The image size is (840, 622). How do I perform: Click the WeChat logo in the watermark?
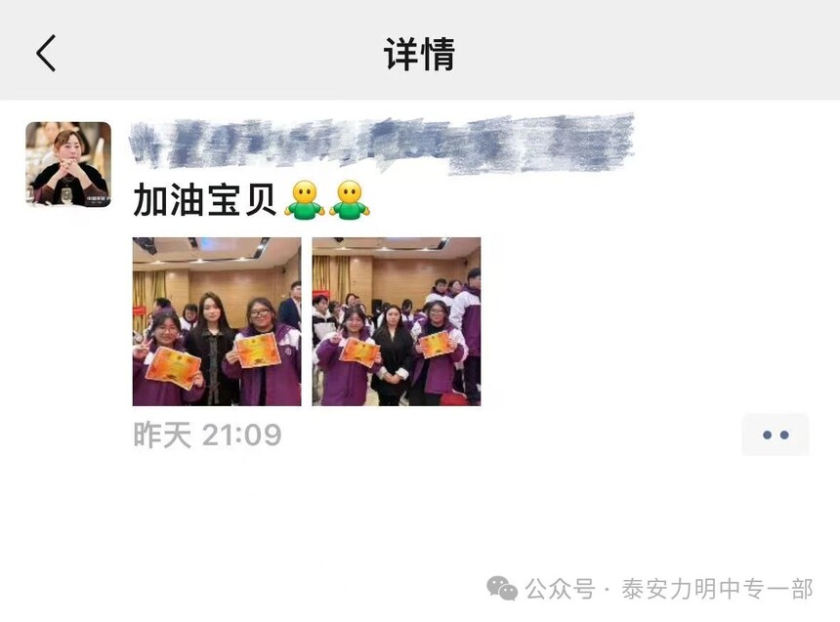click(x=502, y=588)
